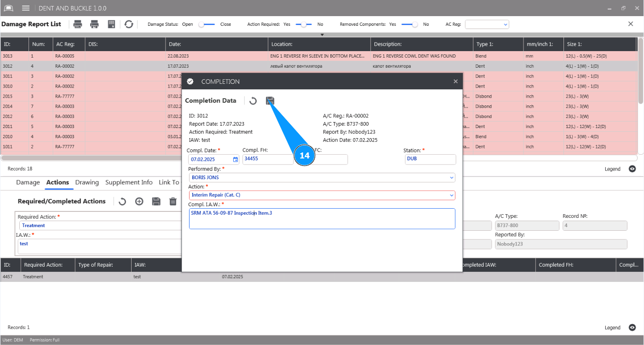Image resolution: width=644 pixels, height=345 pixels.
Task: Toggle the Legend eye for the actions list
Action: pos(632,327)
